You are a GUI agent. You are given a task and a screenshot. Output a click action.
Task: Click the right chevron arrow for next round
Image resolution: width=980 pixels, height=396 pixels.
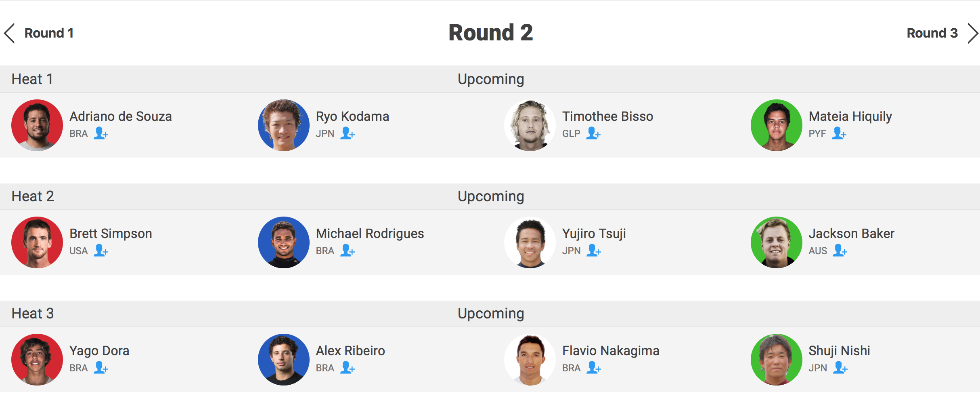[973, 33]
